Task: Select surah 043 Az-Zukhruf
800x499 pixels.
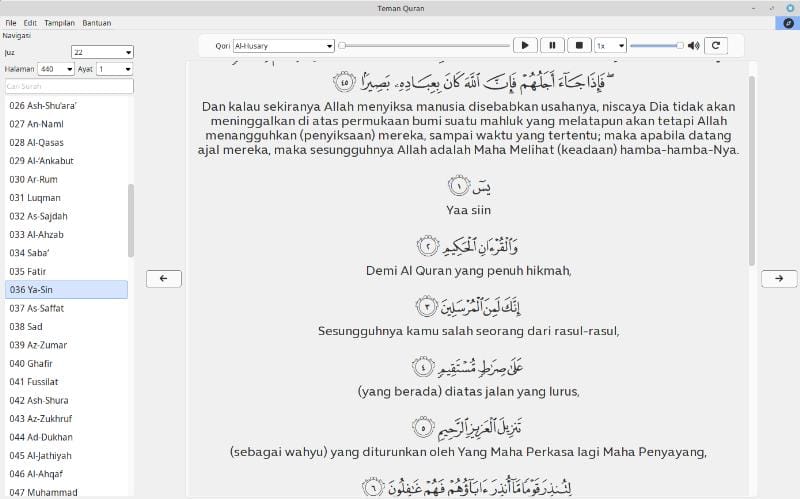Action: click(x=66, y=419)
